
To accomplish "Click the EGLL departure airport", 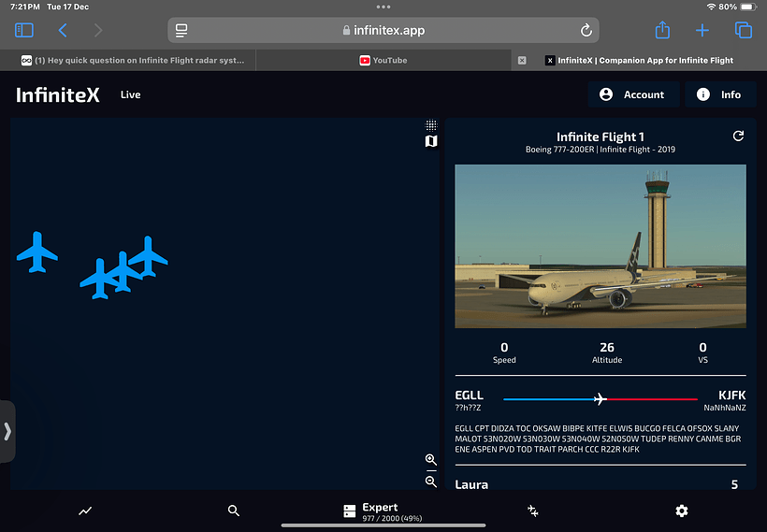I will [x=470, y=395].
